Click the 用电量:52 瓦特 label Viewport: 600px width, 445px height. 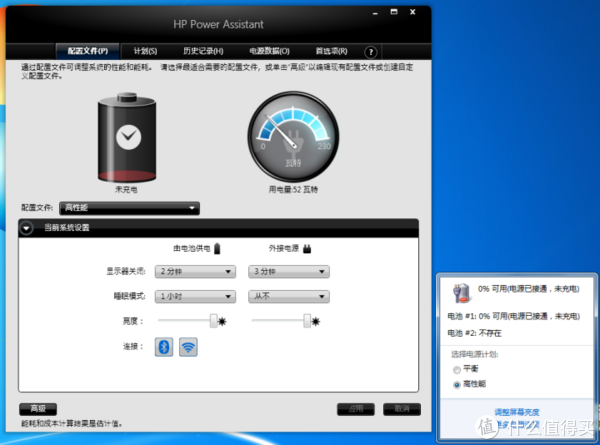point(293,189)
